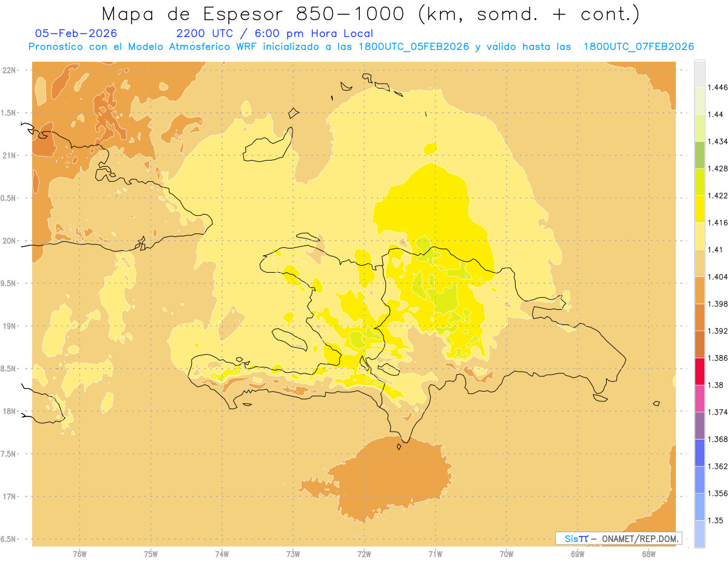The height and width of the screenshot is (562, 728).
Task: Click the legend value 1.404
Action: click(719, 276)
